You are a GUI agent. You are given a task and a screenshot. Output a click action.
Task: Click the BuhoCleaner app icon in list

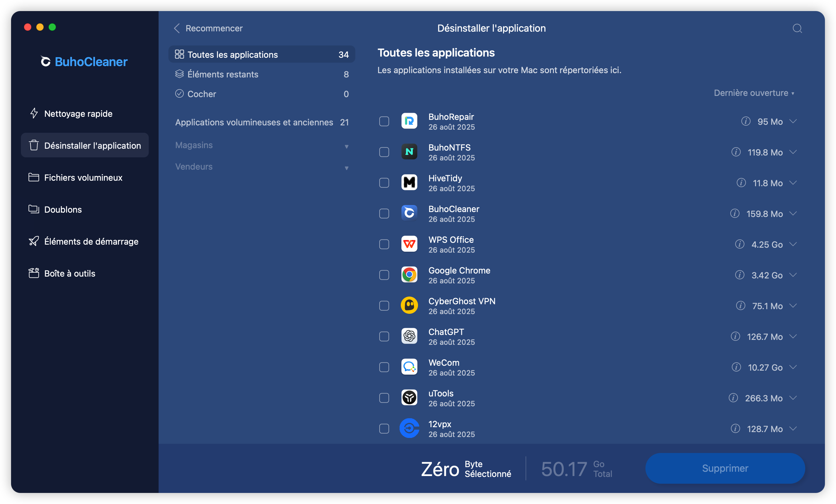(409, 213)
